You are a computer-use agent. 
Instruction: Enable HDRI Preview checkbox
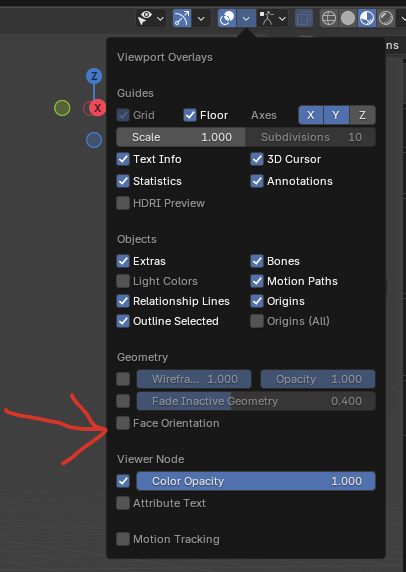coord(123,203)
